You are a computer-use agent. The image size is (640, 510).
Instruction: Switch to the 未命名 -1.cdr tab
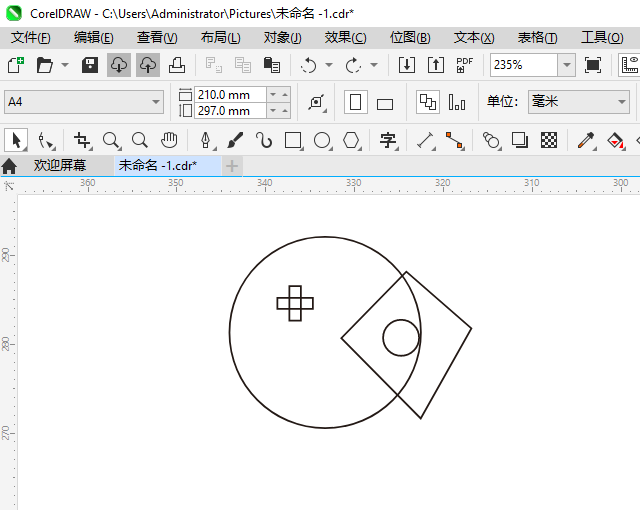(167, 165)
